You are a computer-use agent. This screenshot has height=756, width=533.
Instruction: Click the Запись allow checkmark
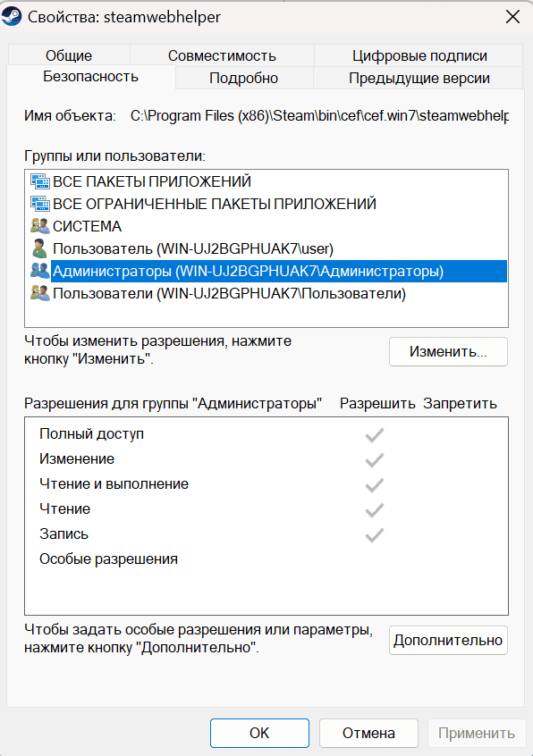(375, 535)
